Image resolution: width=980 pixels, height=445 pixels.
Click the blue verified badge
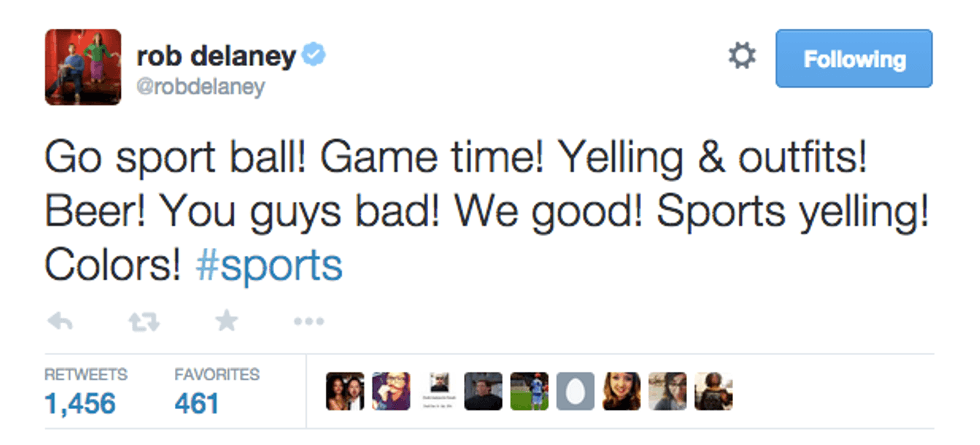315,57
